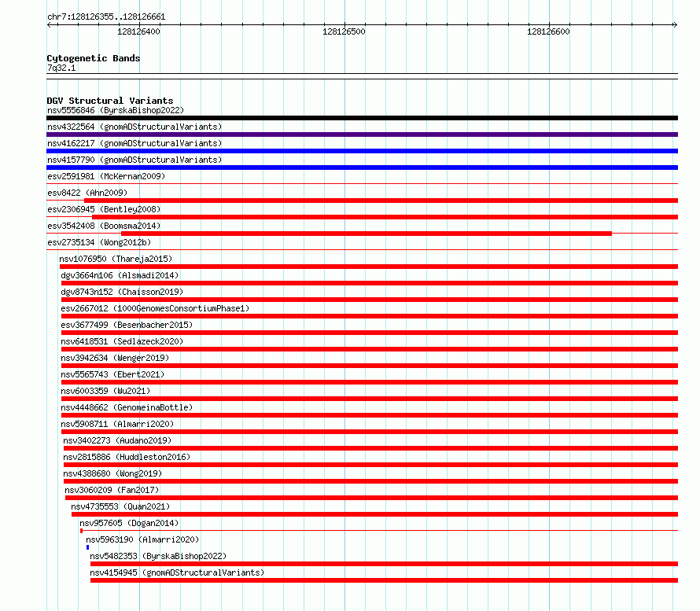Open nsv2815886 (Huddleston2016) label
700x611 pixels.
tap(127, 457)
